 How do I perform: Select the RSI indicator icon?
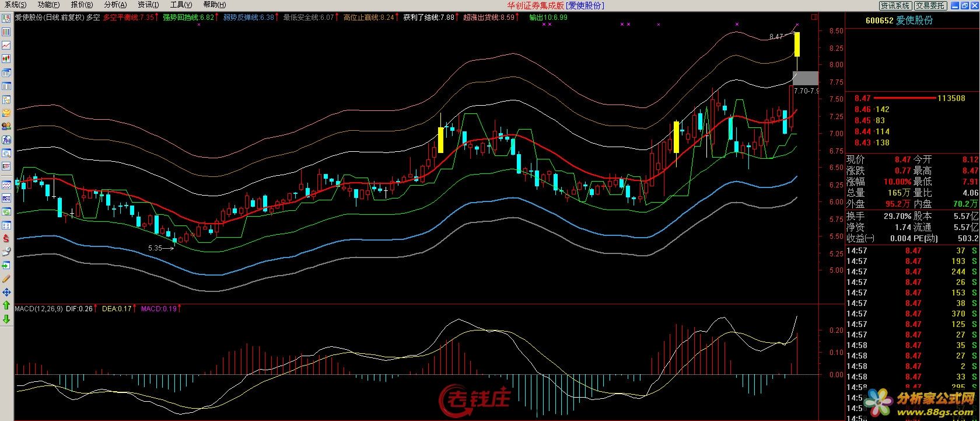point(6,198)
